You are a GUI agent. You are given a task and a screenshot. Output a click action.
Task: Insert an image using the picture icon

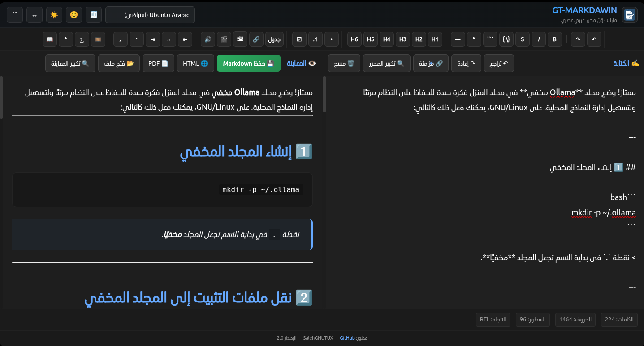[240, 39]
